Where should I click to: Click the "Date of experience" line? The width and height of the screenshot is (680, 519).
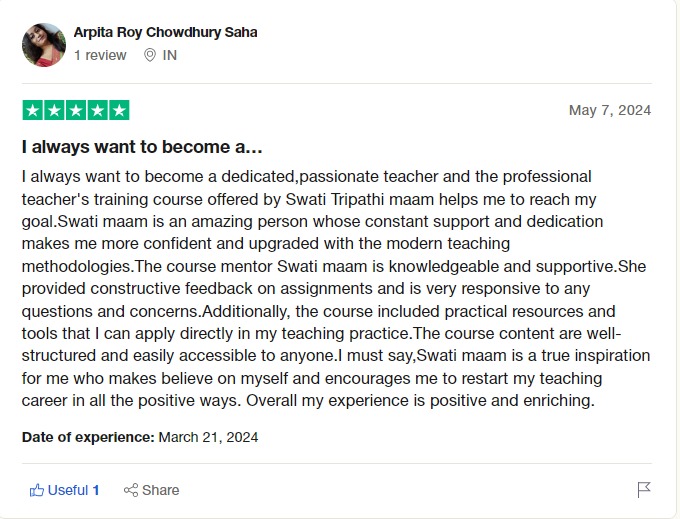point(140,437)
